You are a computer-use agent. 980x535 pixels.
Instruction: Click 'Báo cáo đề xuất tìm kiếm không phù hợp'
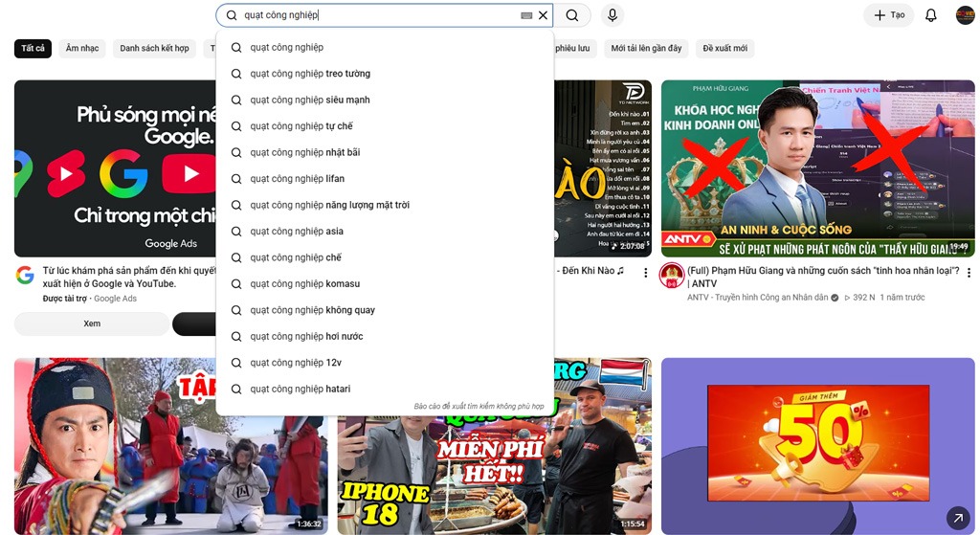[x=479, y=406]
